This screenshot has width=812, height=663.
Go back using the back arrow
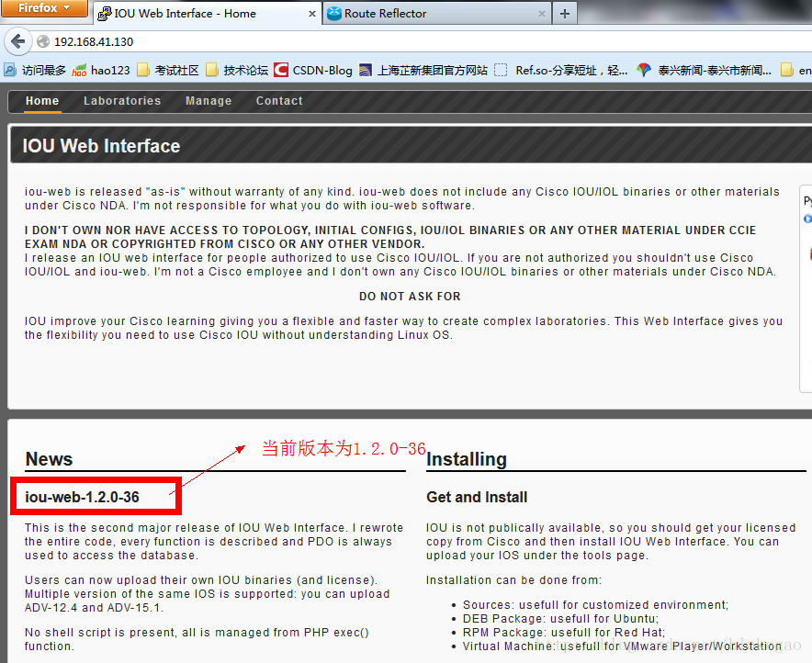(18, 41)
